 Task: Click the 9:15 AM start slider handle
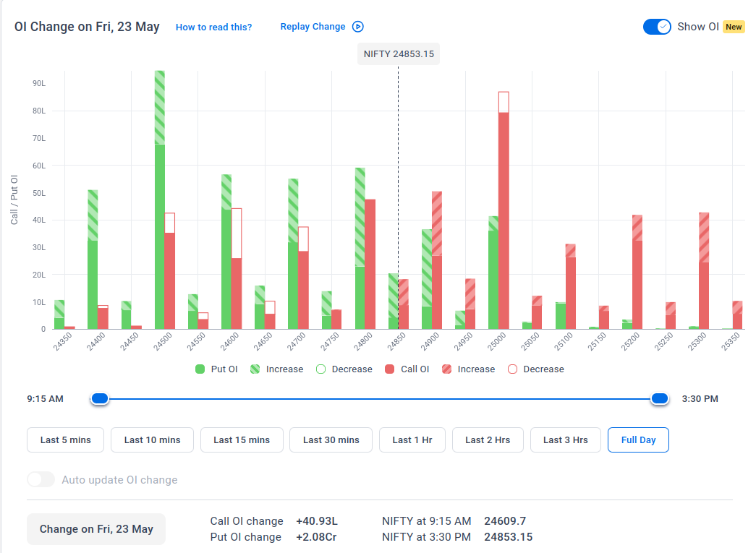100,398
